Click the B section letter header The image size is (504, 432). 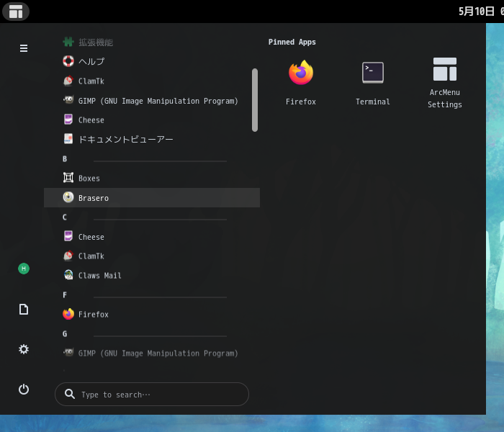(x=65, y=159)
